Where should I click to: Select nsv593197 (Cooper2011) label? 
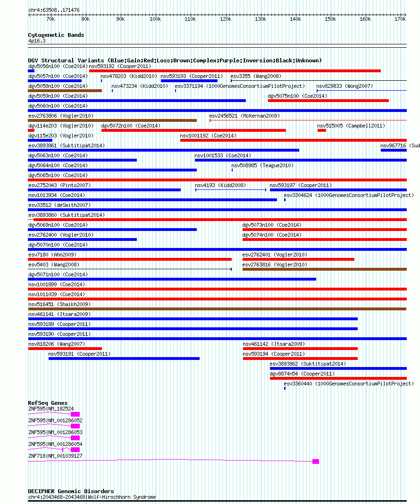[x=301, y=186]
